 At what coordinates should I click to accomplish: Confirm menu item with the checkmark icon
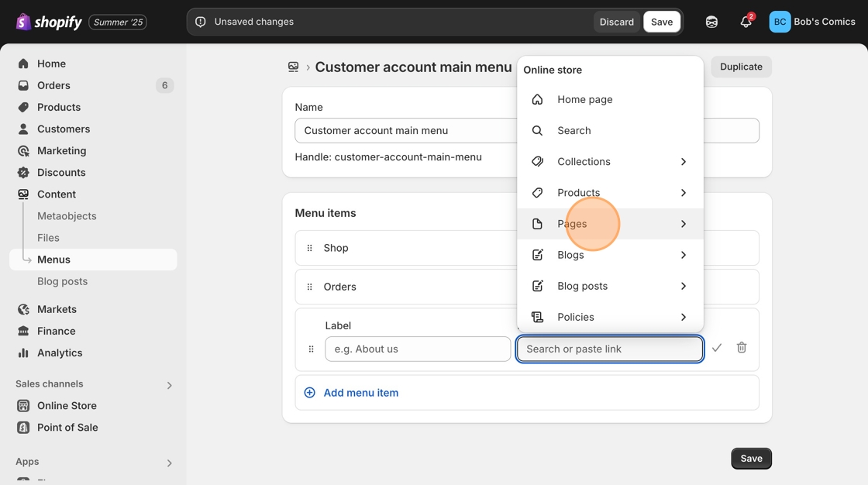[x=717, y=348]
